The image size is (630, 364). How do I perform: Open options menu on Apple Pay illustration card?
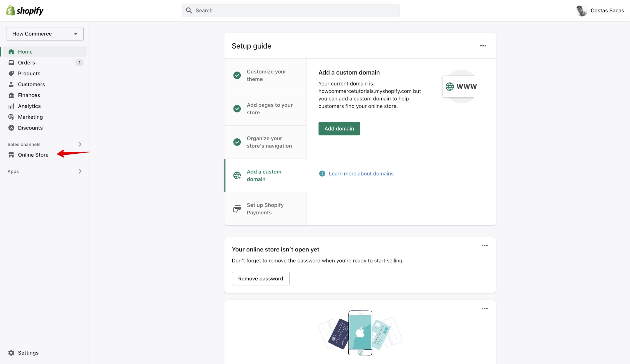484,308
